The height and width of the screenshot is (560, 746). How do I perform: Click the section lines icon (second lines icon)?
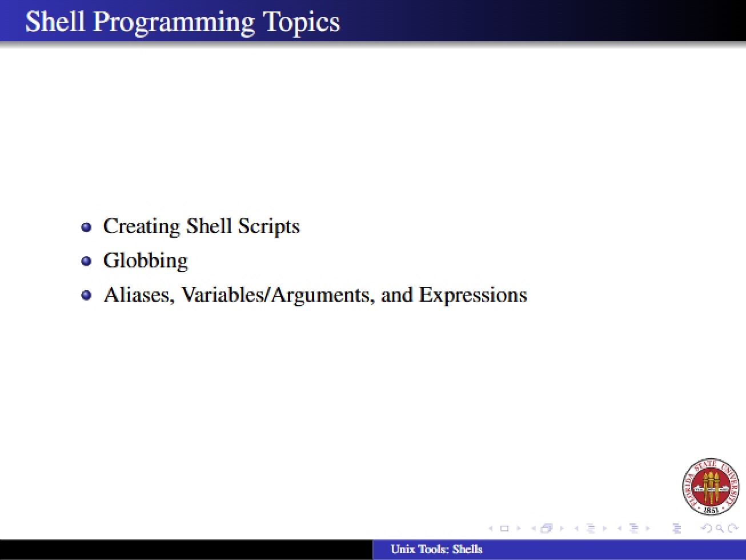633,529
